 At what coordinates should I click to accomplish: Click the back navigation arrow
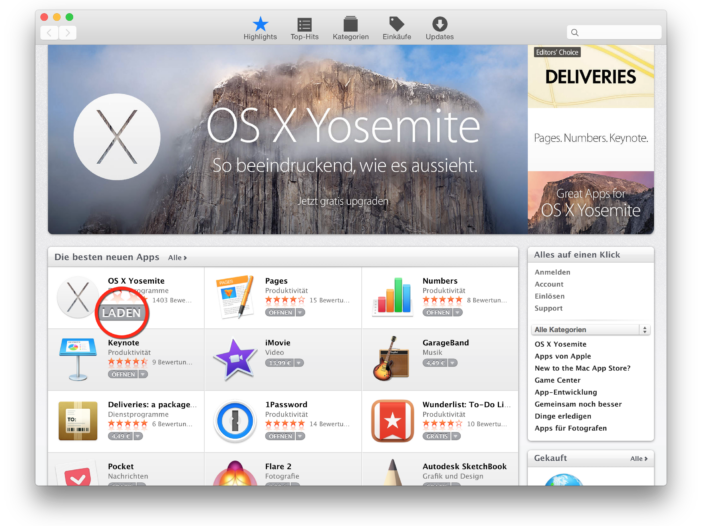tap(49, 33)
